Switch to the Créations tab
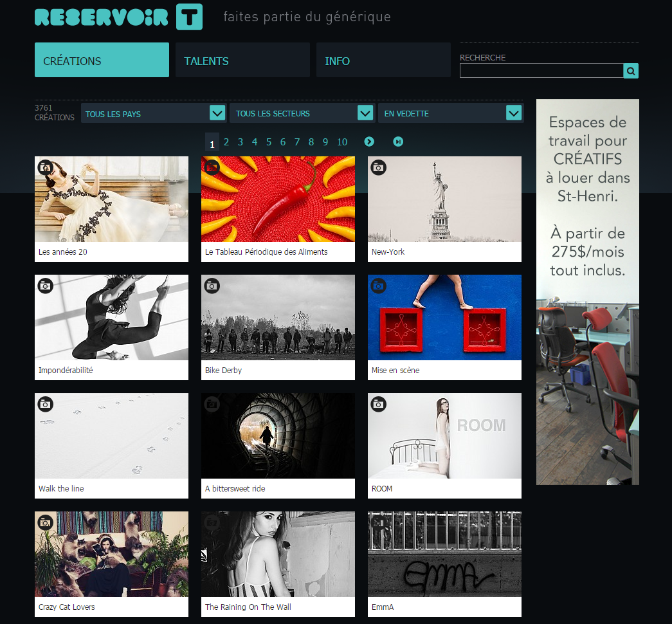The height and width of the screenshot is (624, 672). [102, 60]
